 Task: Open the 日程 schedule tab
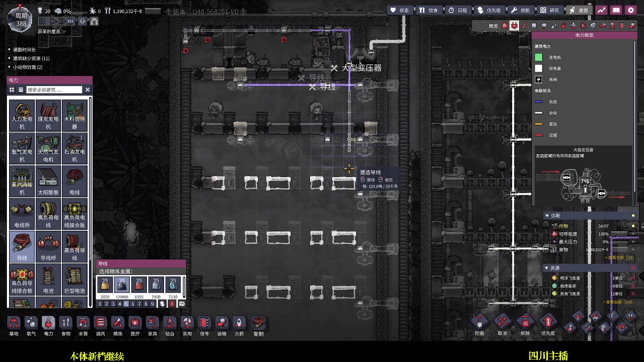point(458,10)
